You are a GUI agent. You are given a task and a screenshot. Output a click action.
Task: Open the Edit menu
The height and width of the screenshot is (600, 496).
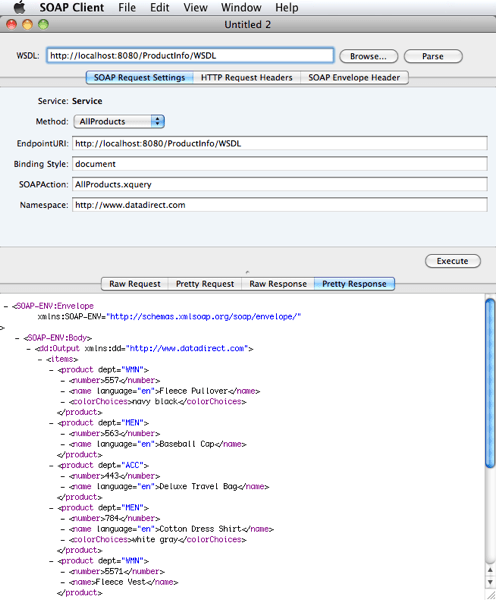(160, 8)
